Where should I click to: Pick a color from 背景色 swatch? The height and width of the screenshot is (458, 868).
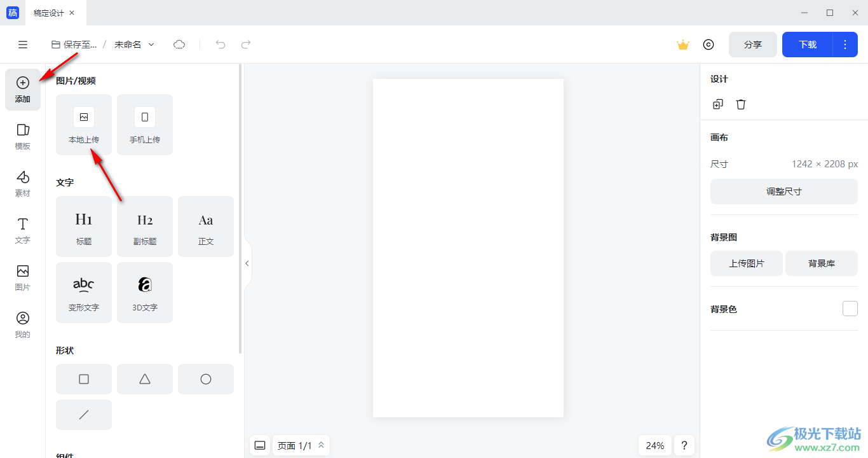(x=850, y=309)
